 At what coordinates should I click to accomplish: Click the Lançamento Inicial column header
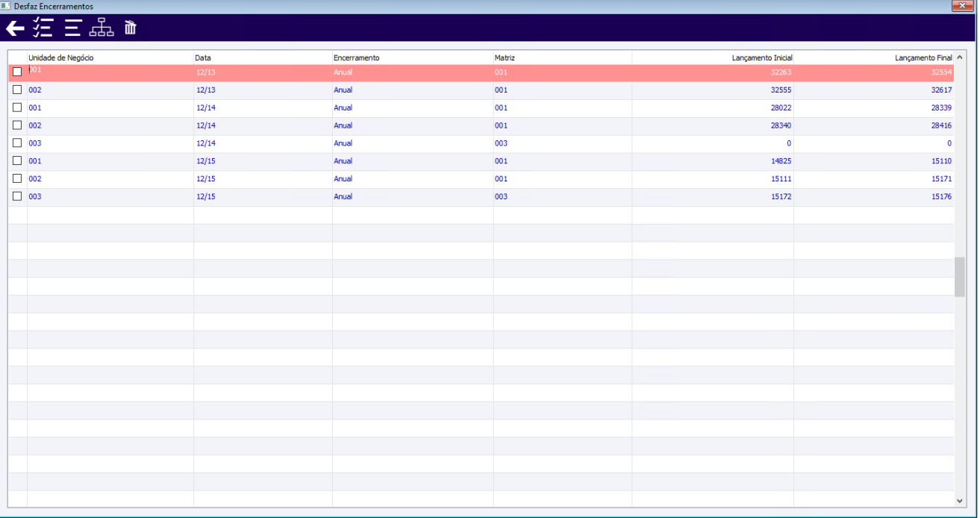tap(713, 57)
